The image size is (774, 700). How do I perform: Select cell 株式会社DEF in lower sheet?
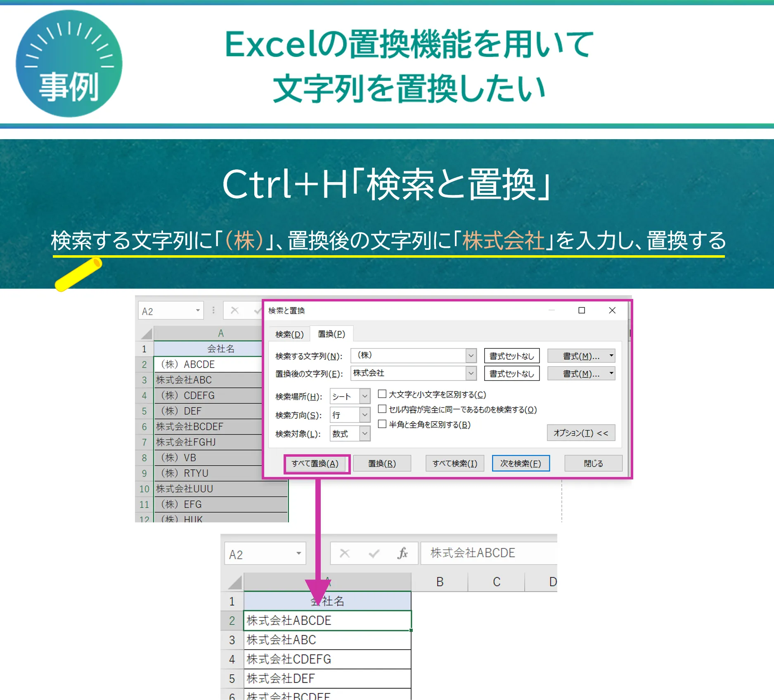[x=327, y=679]
